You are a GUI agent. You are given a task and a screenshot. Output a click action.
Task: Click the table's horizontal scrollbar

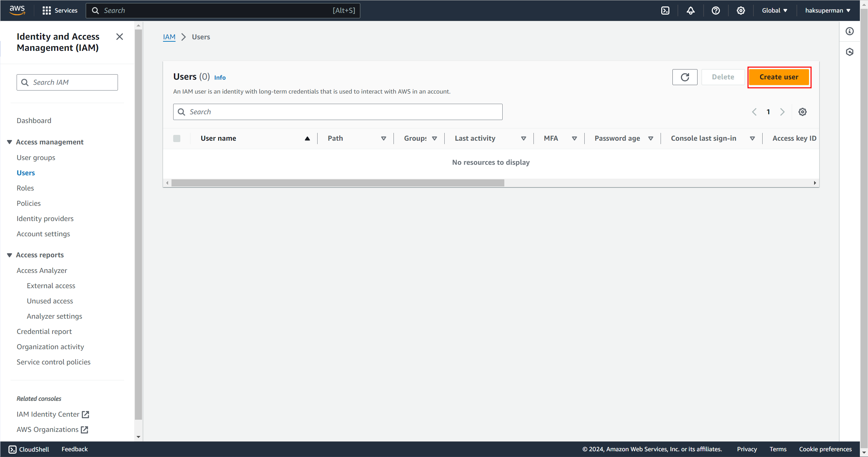click(x=338, y=183)
